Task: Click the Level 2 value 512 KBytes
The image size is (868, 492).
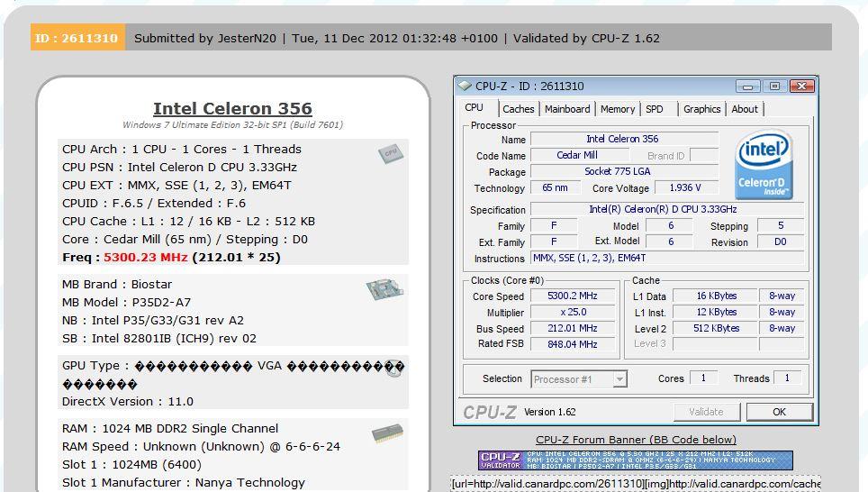Action: pos(714,328)
